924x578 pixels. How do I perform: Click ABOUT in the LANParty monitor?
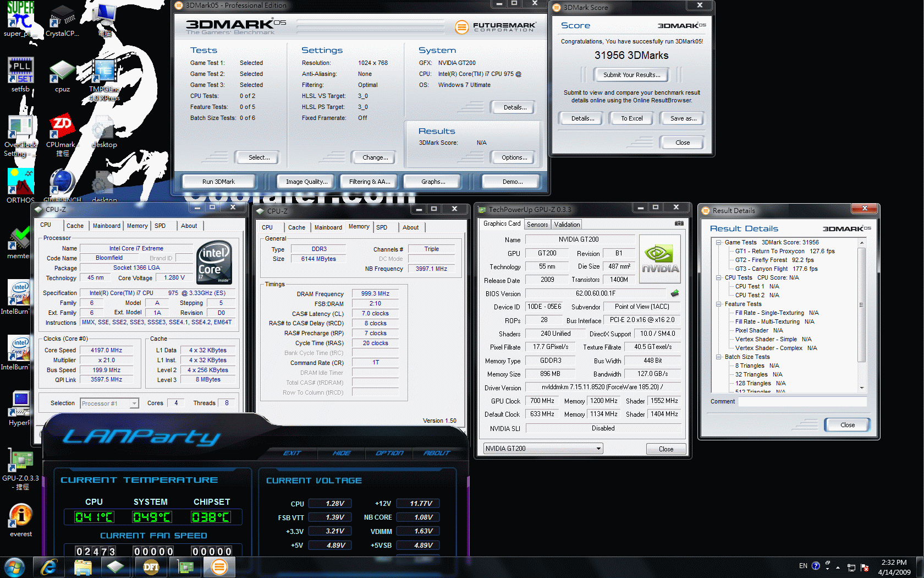[x=437, y=453]
